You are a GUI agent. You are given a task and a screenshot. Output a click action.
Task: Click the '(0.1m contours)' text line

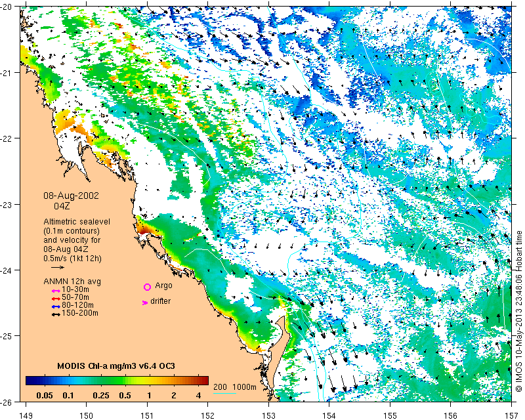point(72,231)
